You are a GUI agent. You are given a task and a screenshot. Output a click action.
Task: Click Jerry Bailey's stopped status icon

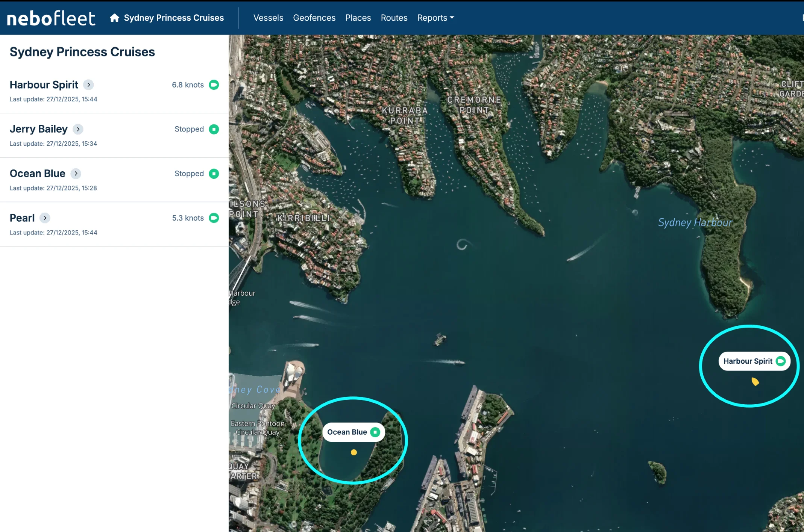click(x=214, y=129)
